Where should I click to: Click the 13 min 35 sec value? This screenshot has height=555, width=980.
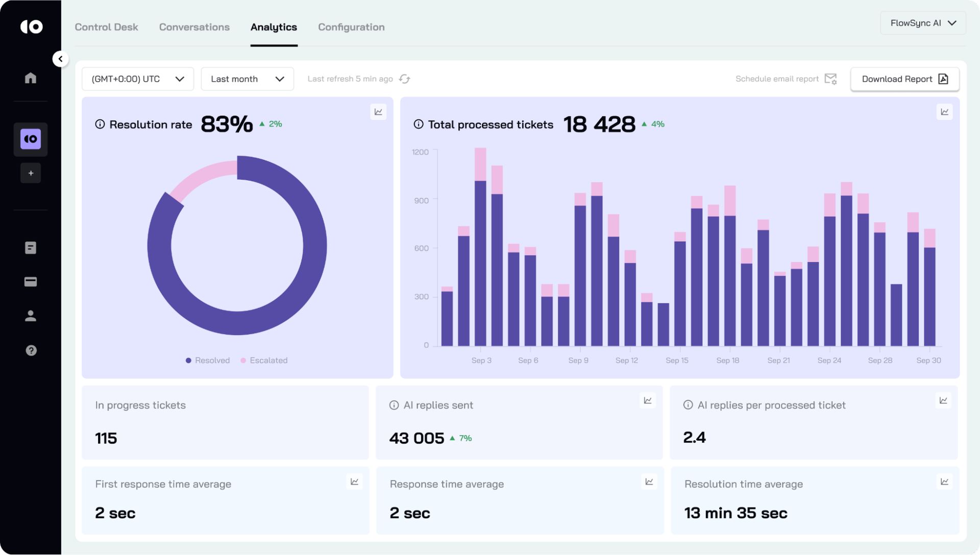736,513
